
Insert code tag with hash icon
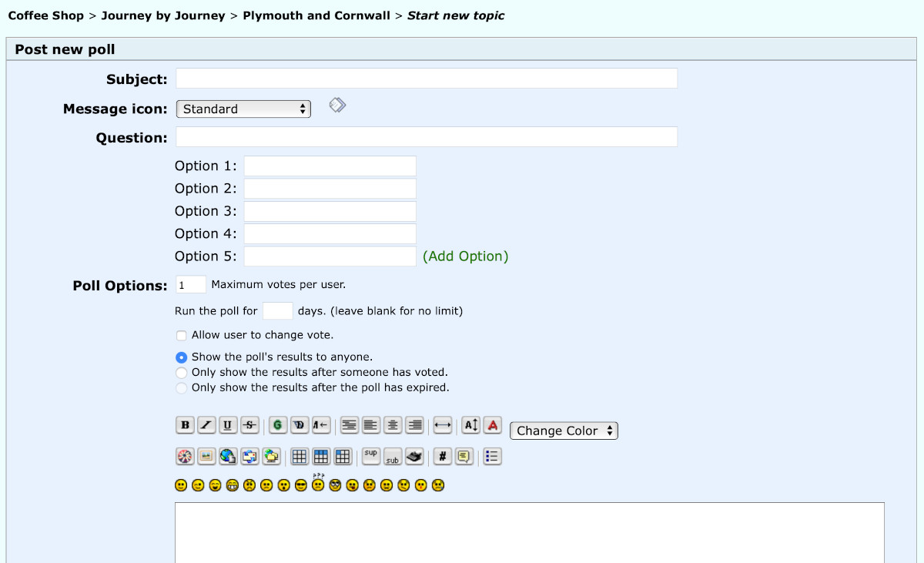point(442,457)
